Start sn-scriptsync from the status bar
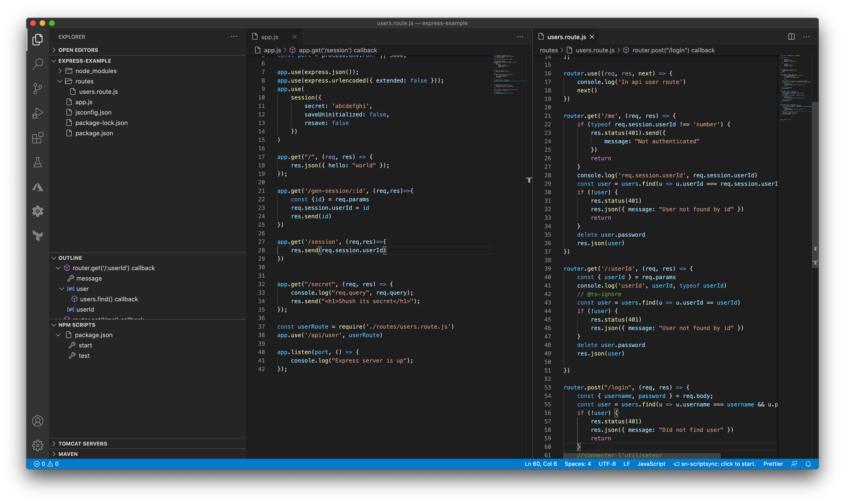The image size is (845, 504). point(715,464)
